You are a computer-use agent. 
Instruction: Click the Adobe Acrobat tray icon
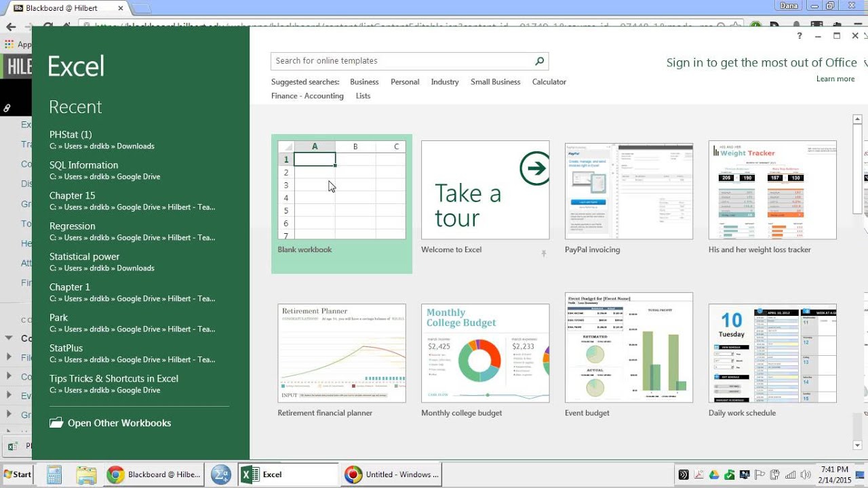click(x=698, y=474)
